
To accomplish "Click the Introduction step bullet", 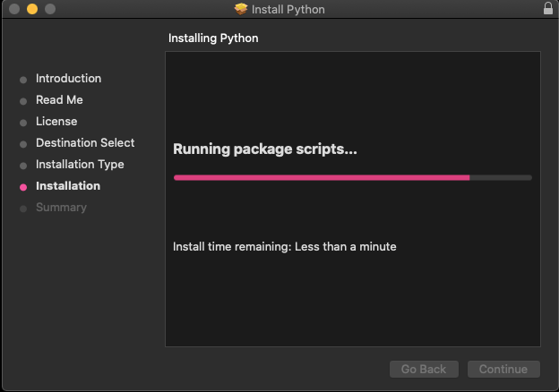I will (23, 80).
